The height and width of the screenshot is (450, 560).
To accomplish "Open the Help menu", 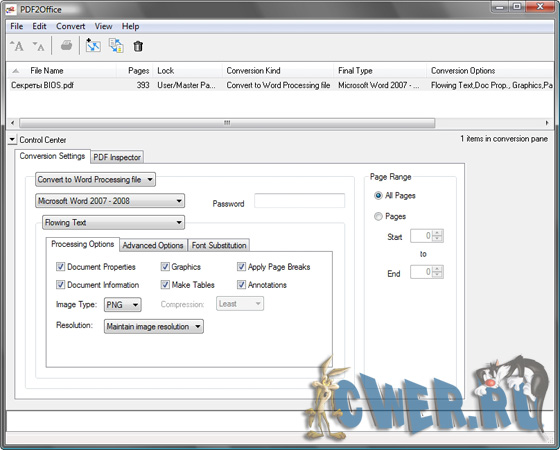I will click(130, 26).
